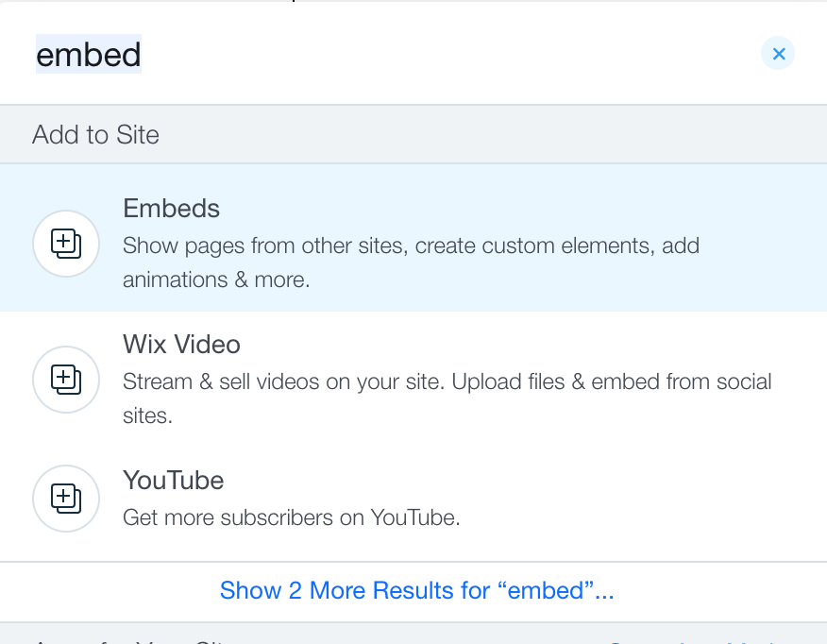The width and height of the screenshot is (827, 644).
Task: Choose the YouTube result title
Action: [x=173, y=481]
